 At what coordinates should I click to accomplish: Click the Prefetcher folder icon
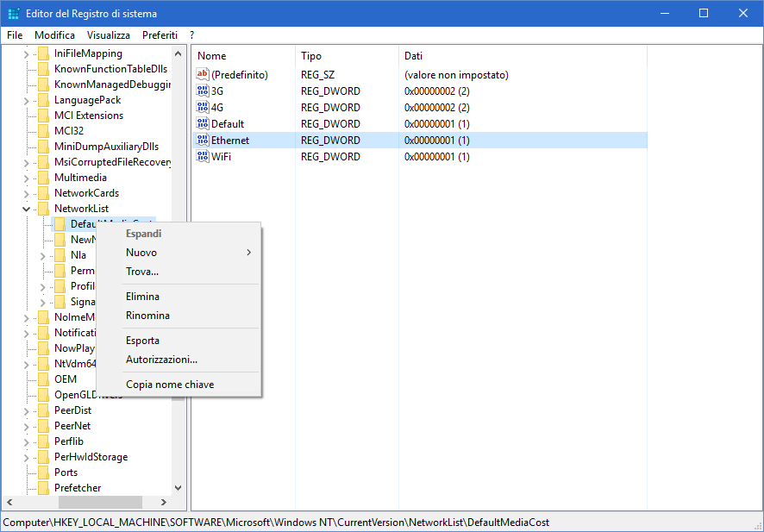(43, 488)
